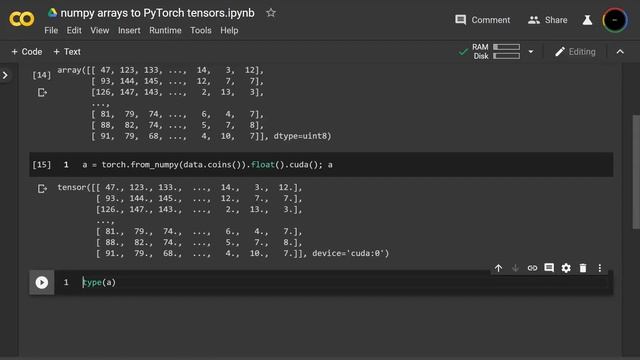The width and height of the screenshot is (640, 360).
Task: Clear output icon of cell 15
Action: [42, 189]
